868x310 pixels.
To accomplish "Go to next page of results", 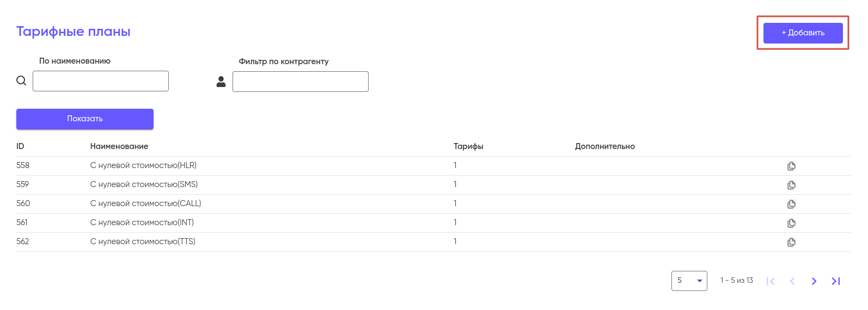I will (814, 281).
